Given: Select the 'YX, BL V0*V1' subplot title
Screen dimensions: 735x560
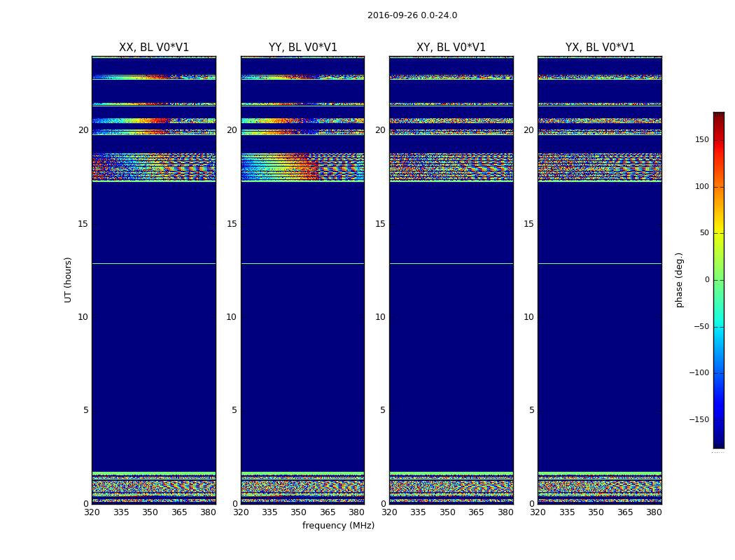Looking at the screenshot, I should click(x=600, y=48).
